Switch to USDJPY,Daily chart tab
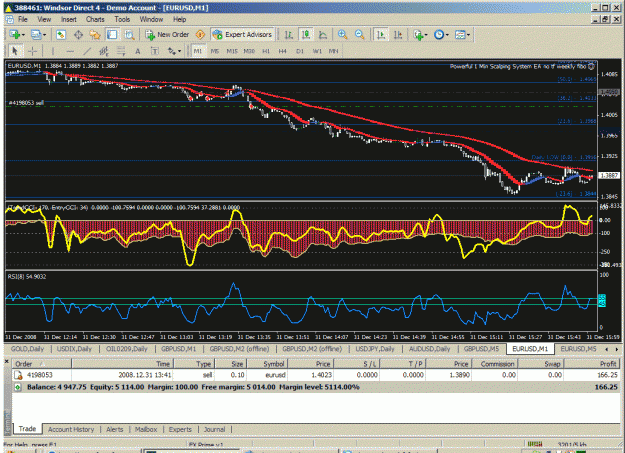This screenshot has height=453, width=625. 375,349
